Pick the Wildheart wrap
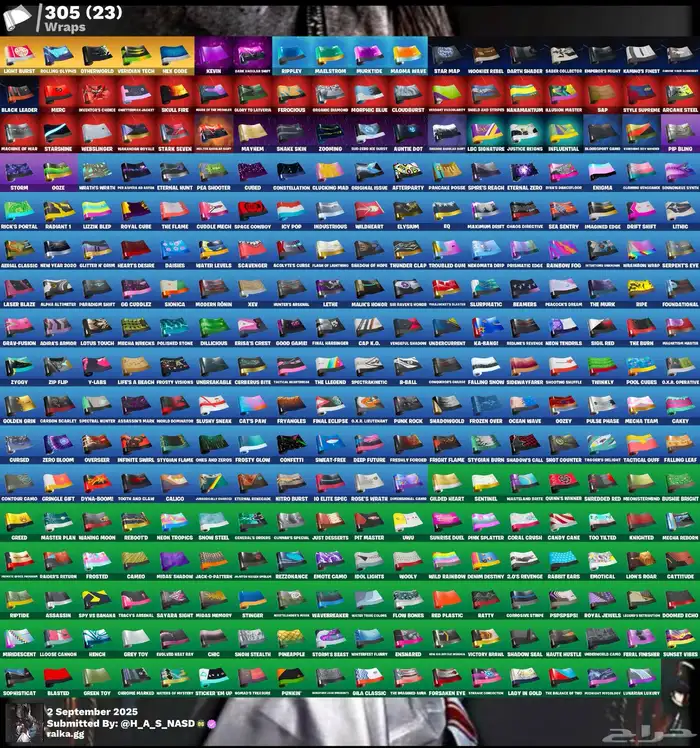The image size is (700, 748). point(369,211)
